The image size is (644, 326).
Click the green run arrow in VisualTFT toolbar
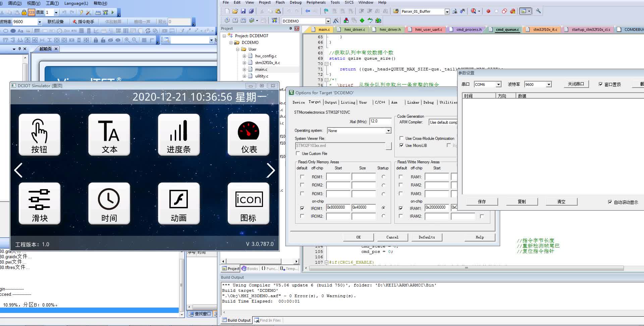coord(113,12)
